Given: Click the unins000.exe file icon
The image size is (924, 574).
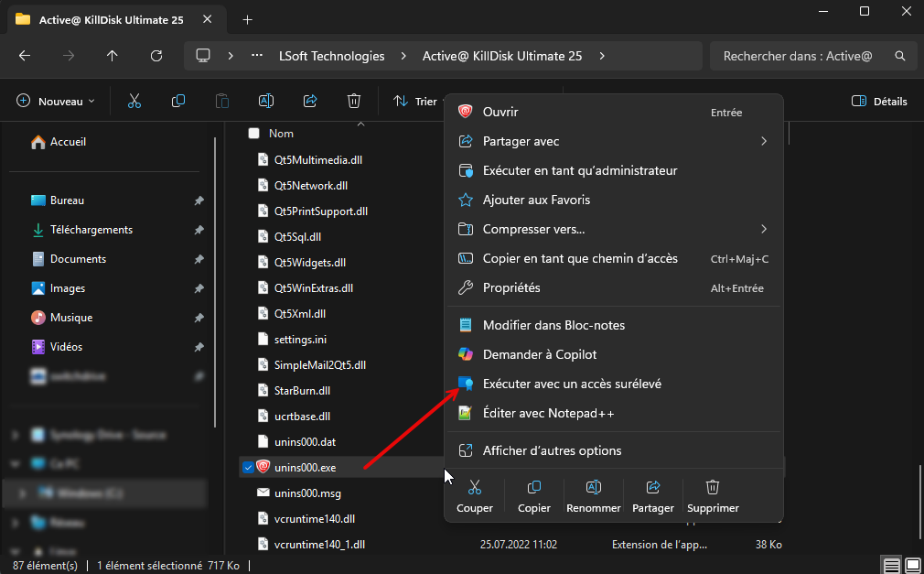Looking at the screenshot, I should point(263,467).
